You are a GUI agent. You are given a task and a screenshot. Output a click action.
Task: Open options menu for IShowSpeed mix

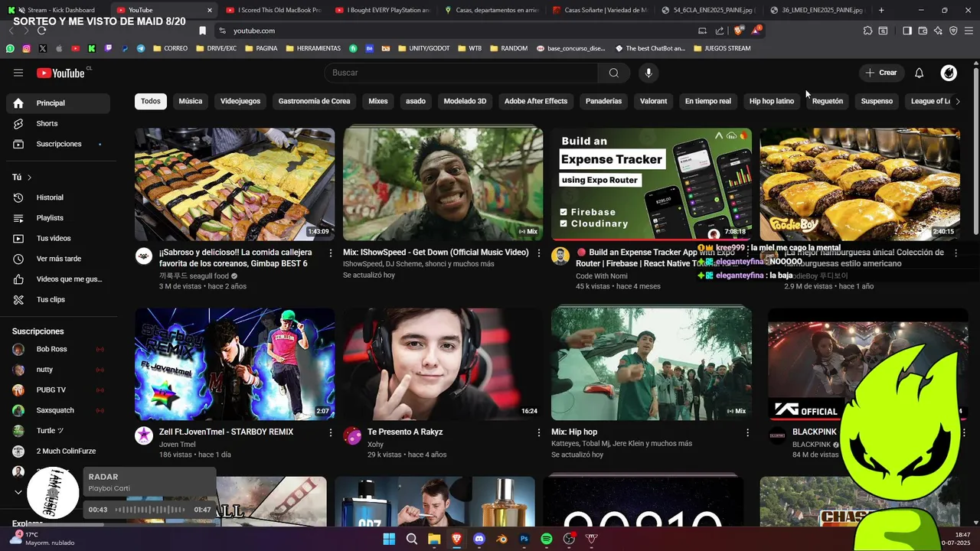(539, 253)
